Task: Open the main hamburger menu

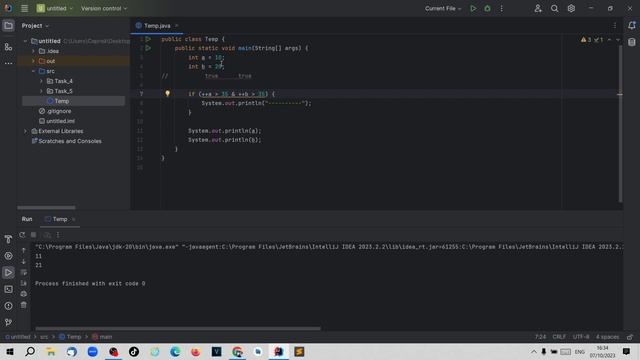Action: coord(24,8)
